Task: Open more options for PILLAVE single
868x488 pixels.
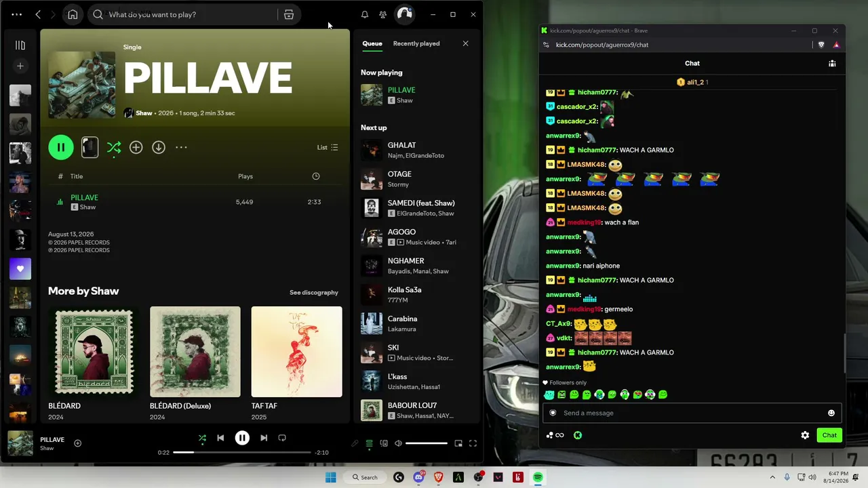Action: click(x=181, y=147)
